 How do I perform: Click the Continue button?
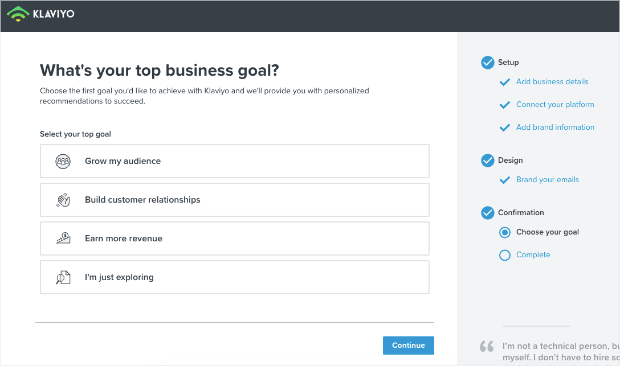pos(408,345)
